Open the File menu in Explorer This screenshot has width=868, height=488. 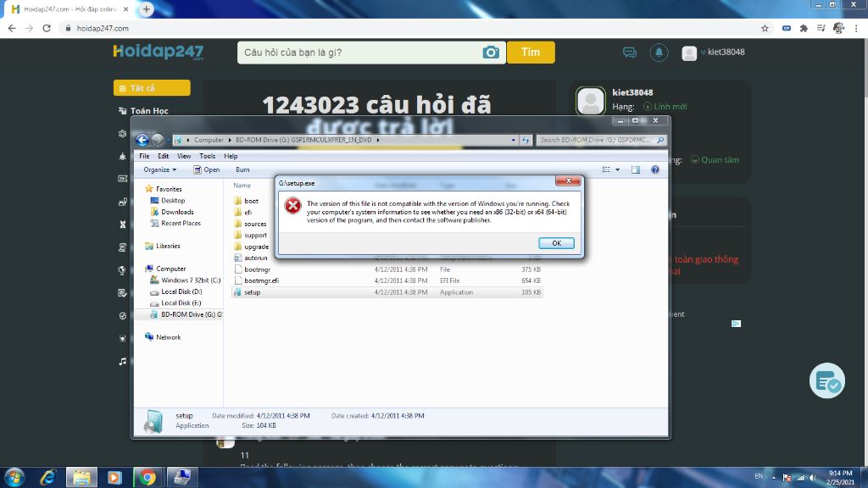pos(144,156)
